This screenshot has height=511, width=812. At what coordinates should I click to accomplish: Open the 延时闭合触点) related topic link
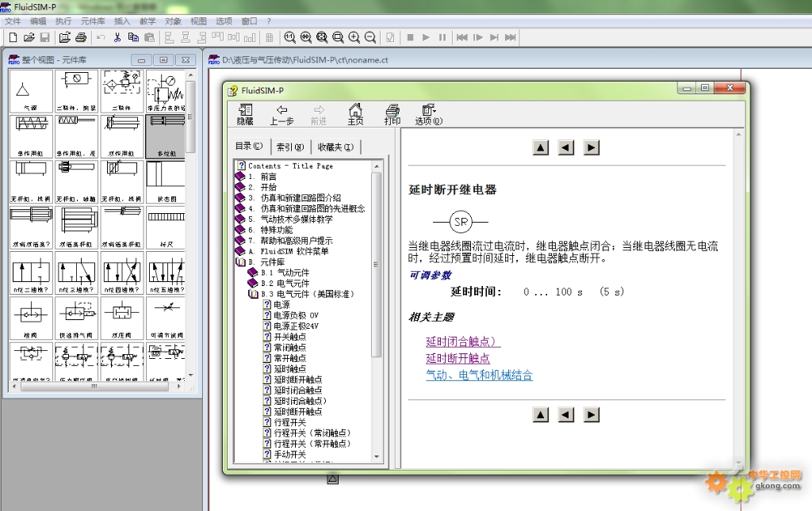(463, 342)
